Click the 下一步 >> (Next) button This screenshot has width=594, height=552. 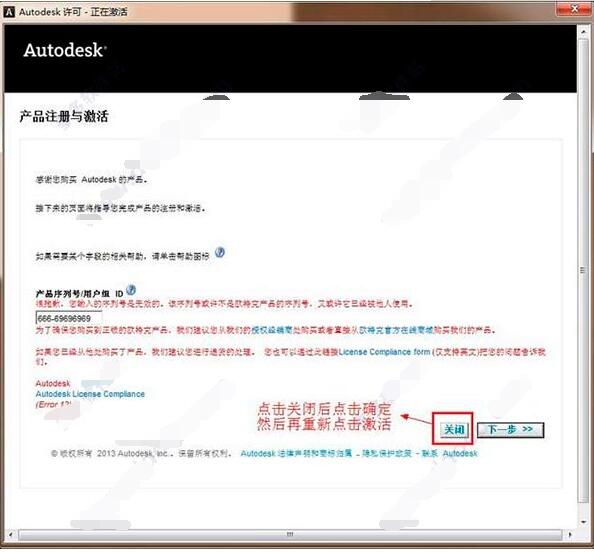pyautogui.click(x=510, y=430)
